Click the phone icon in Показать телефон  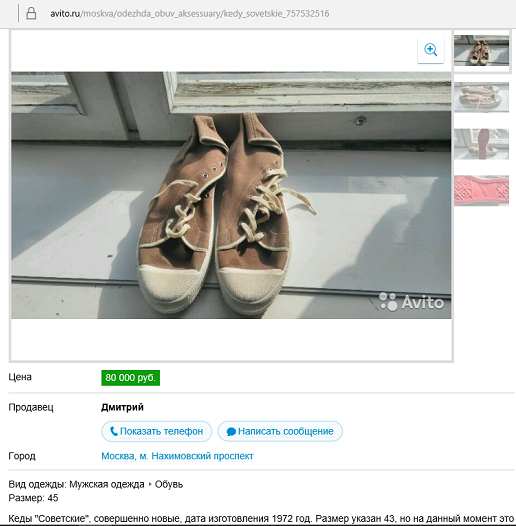click(x=114, y=431)
